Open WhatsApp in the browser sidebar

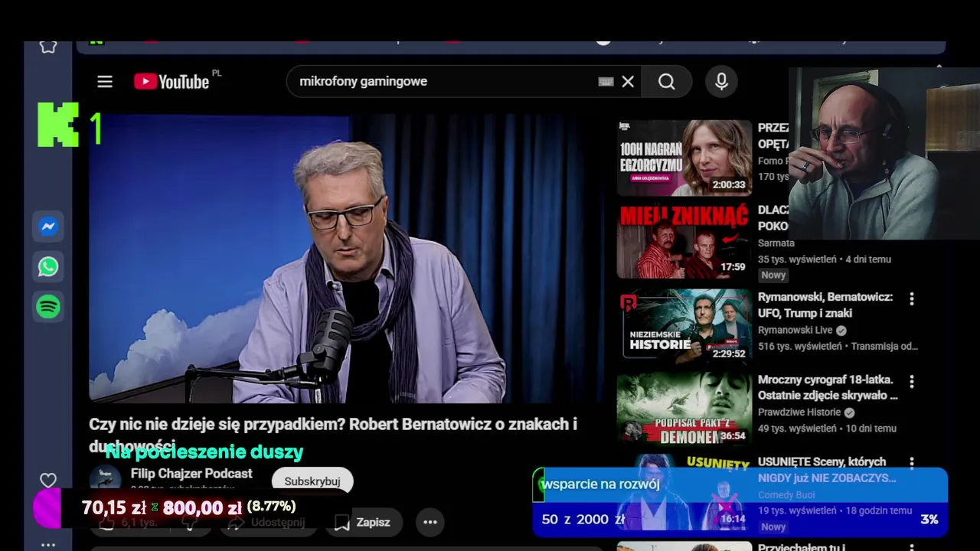(x=48, y=266)
